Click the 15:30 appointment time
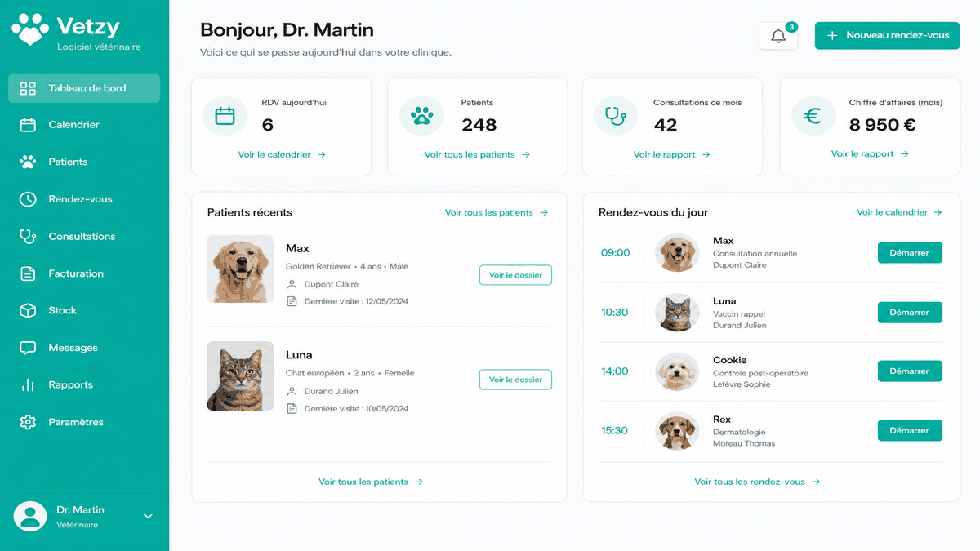This screenshot has width=980, height=551. 615,430
